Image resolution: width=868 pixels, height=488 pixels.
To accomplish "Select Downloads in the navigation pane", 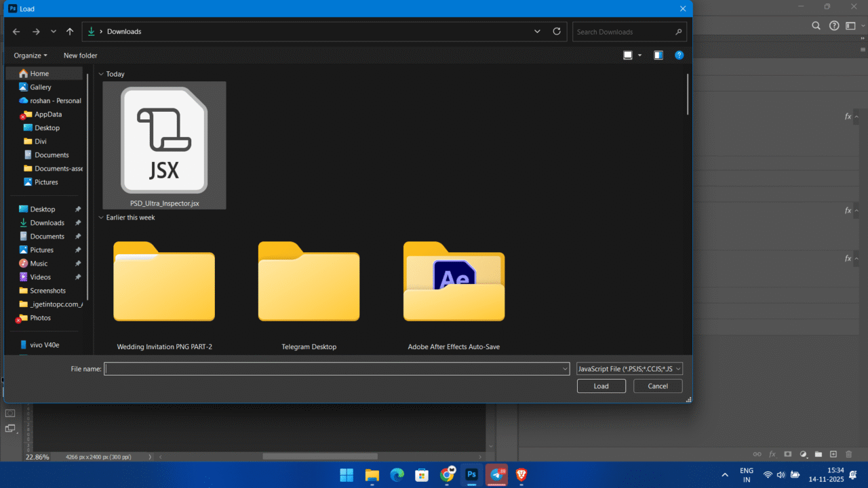I will click(47, 223).
